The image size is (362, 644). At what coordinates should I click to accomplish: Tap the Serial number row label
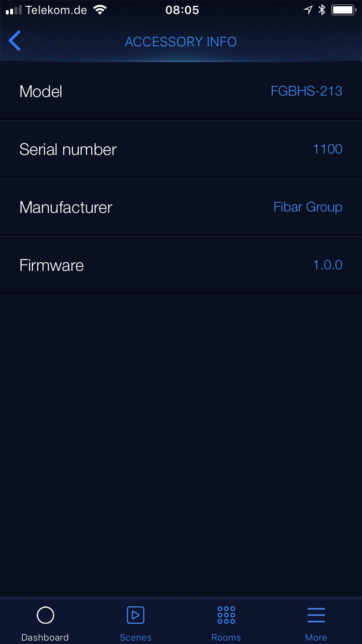tap(68, 149)
